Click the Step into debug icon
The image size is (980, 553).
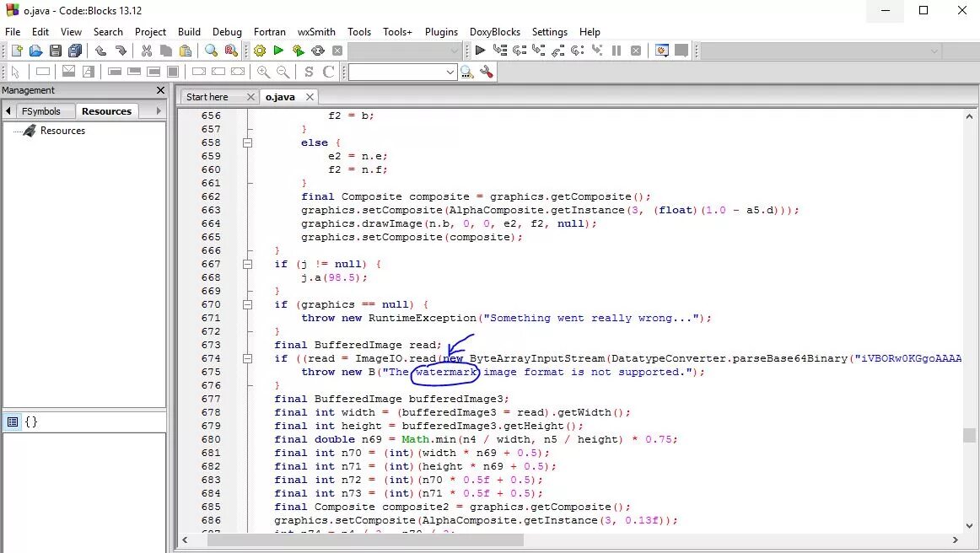538,51
